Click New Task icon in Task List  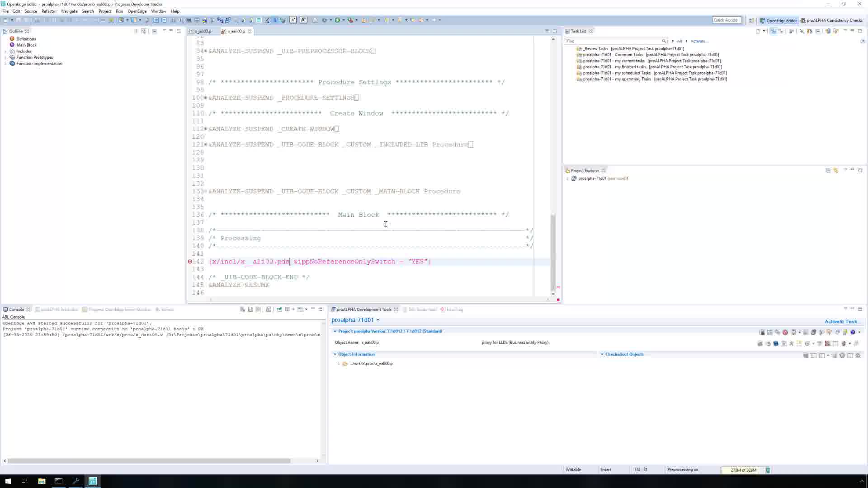[758, 31]
